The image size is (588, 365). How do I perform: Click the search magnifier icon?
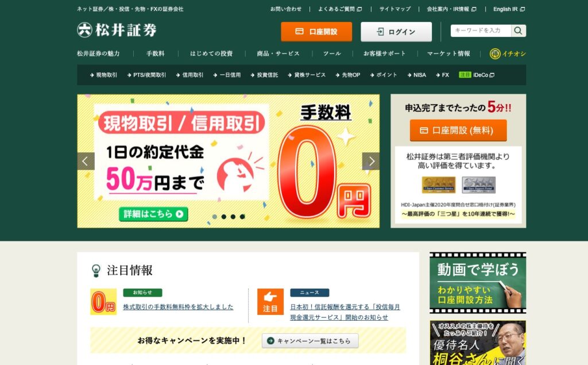point(519,31)
